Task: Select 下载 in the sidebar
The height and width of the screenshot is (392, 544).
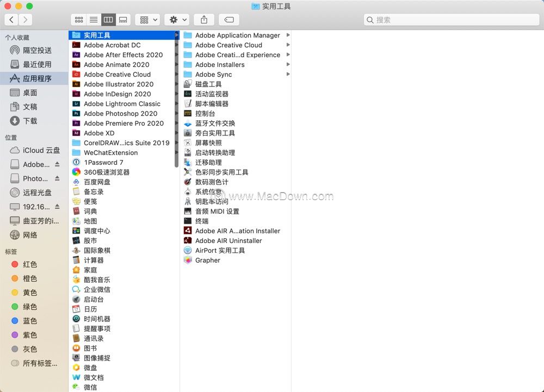Action: point(34,121)
